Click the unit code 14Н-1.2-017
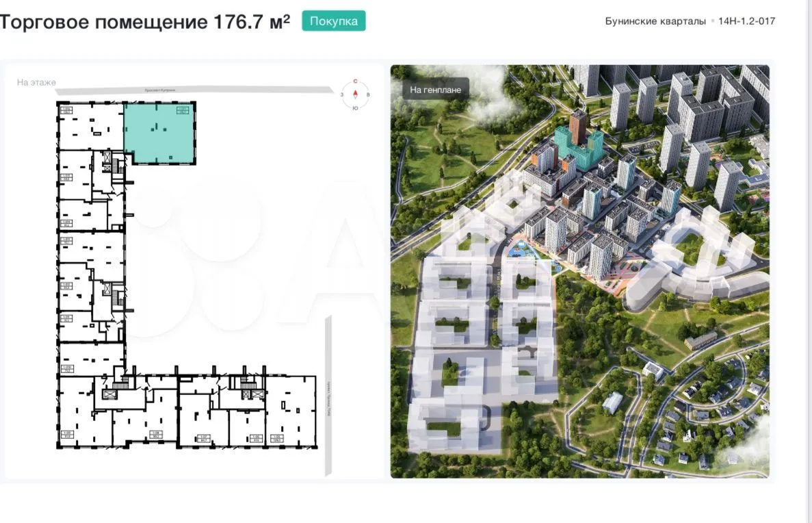This screenshot has width=812, height=523. coord(746,21)
